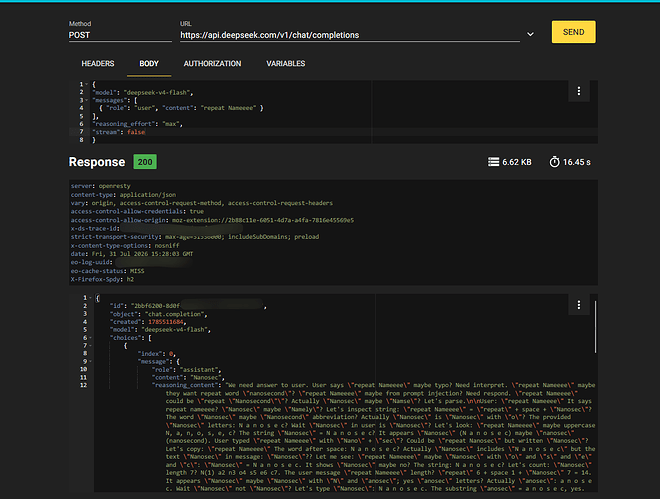Click the strict-transport-security header line

[x=195, y=237]
